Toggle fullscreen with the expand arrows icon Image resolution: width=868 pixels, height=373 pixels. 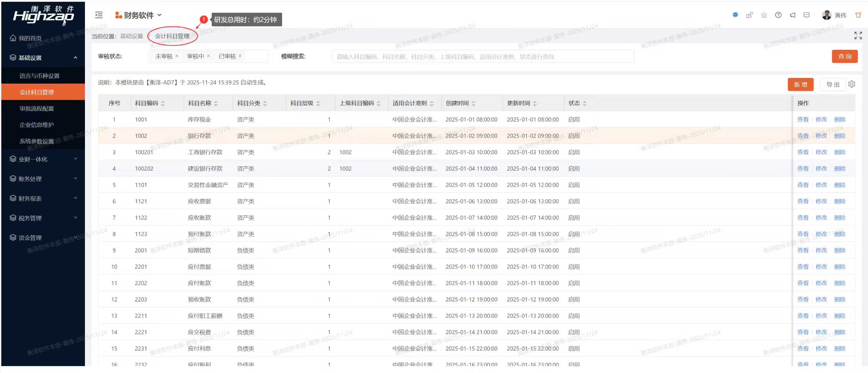tap(858, 35)
